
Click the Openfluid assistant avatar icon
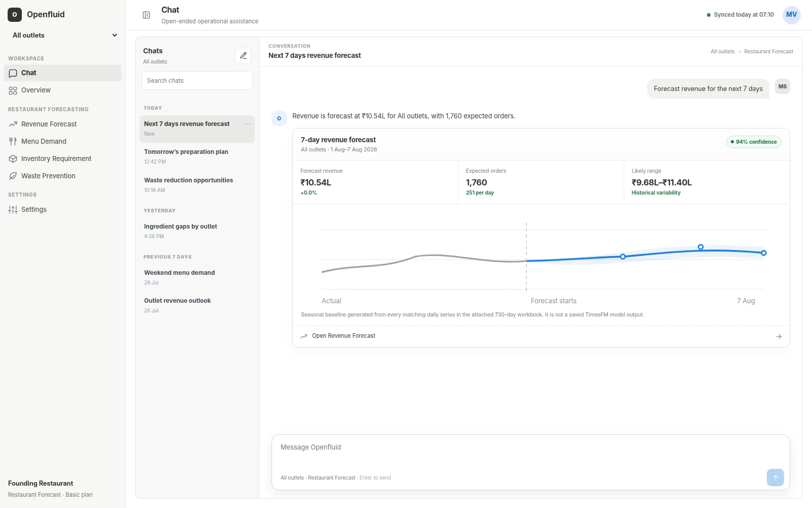click(279, 118)
